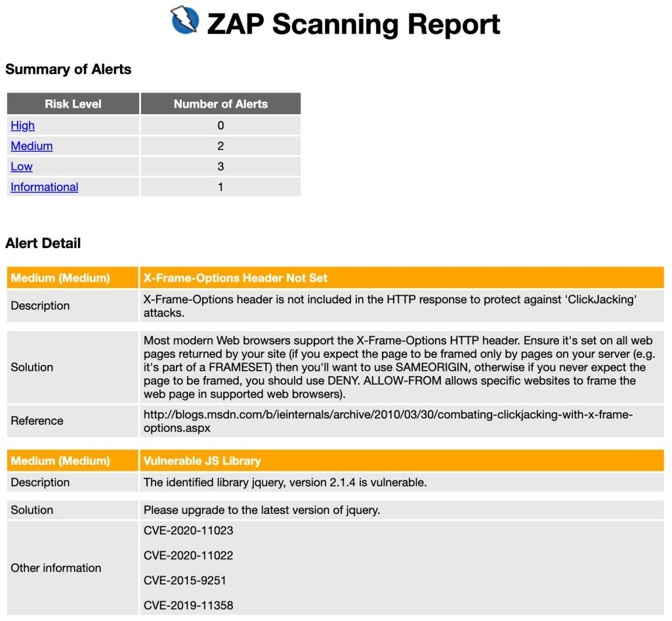Click the CVE-2020-11023 entry

click(x=188, y=530)
